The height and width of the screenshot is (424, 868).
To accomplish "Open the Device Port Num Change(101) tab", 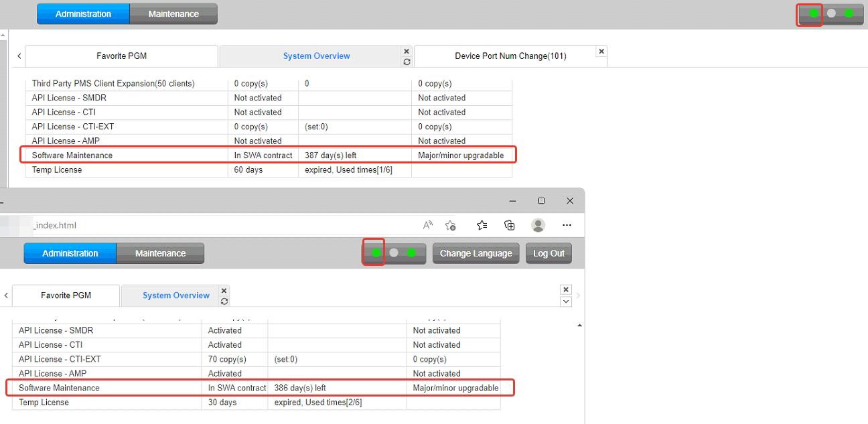I will click(510, 56).
